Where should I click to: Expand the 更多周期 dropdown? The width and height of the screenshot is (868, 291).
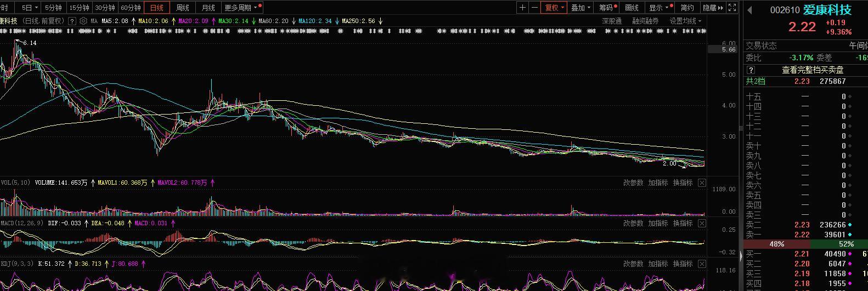coord(242,8)
